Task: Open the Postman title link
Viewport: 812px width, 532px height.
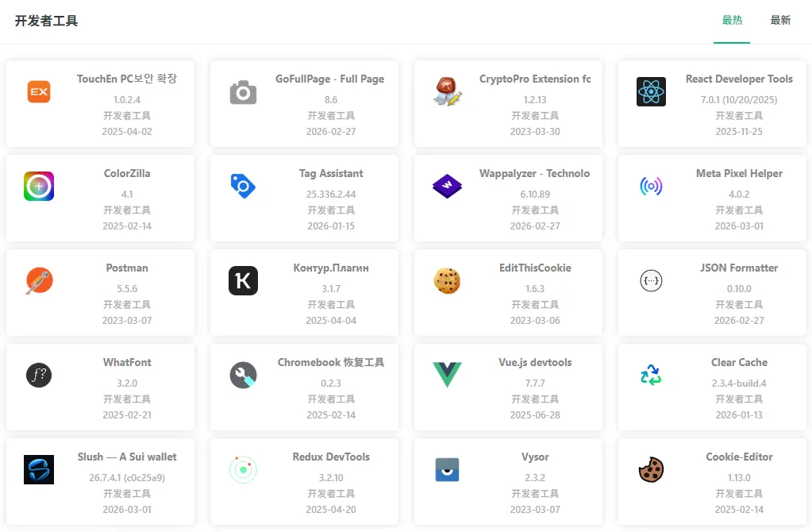Action: click(127, 268)
